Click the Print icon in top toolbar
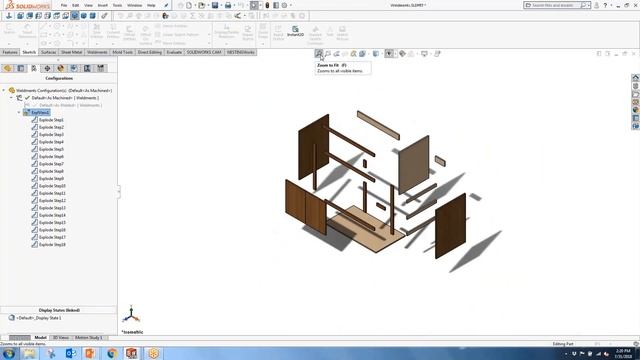Viewport: 640px width, 360px height. (228, 5)
